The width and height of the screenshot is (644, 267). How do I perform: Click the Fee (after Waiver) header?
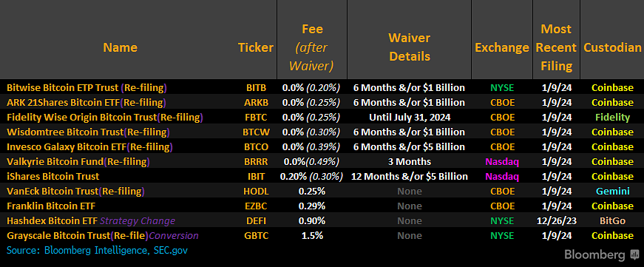(312, 47)
